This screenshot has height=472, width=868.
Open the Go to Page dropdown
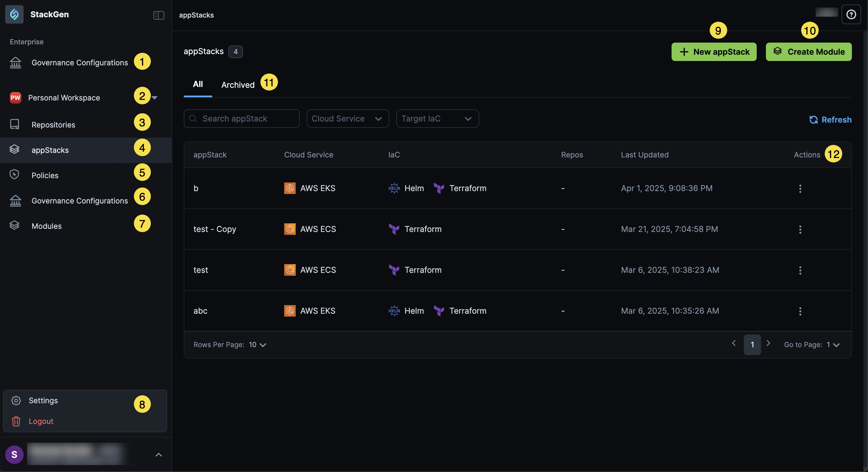[x=833, y=345]
